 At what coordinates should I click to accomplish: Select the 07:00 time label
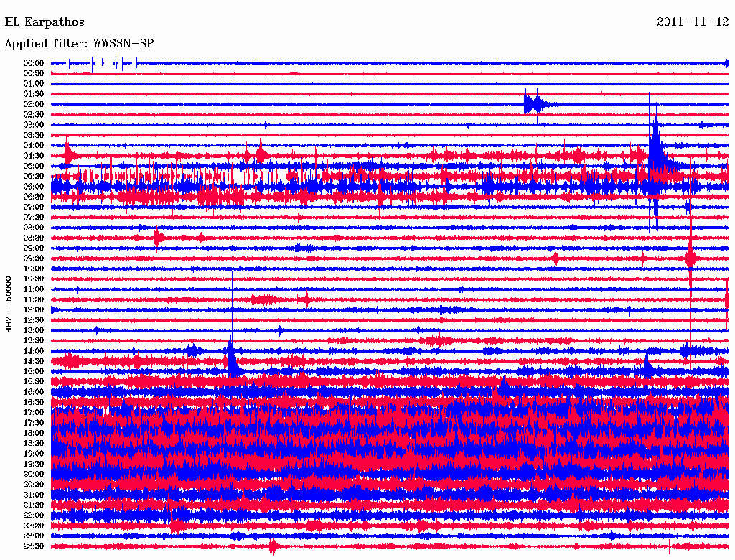(34, 207)
